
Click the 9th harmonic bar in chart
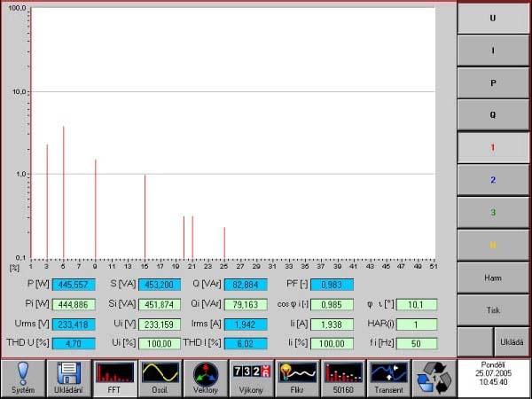click(96, 209)
